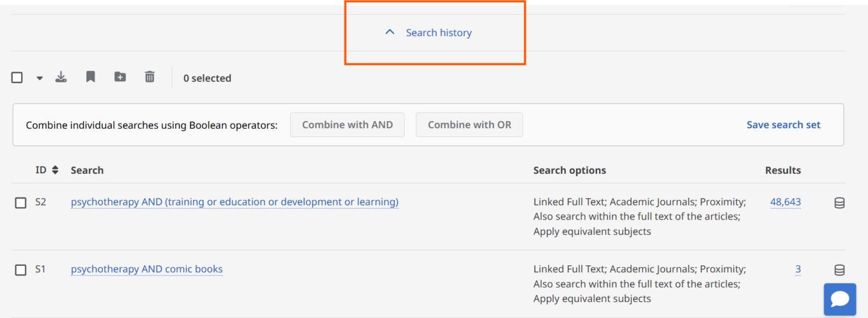Viewport: 868px width, 318px height.
Task: View the 3 results for S1
Action: (798, 269)
